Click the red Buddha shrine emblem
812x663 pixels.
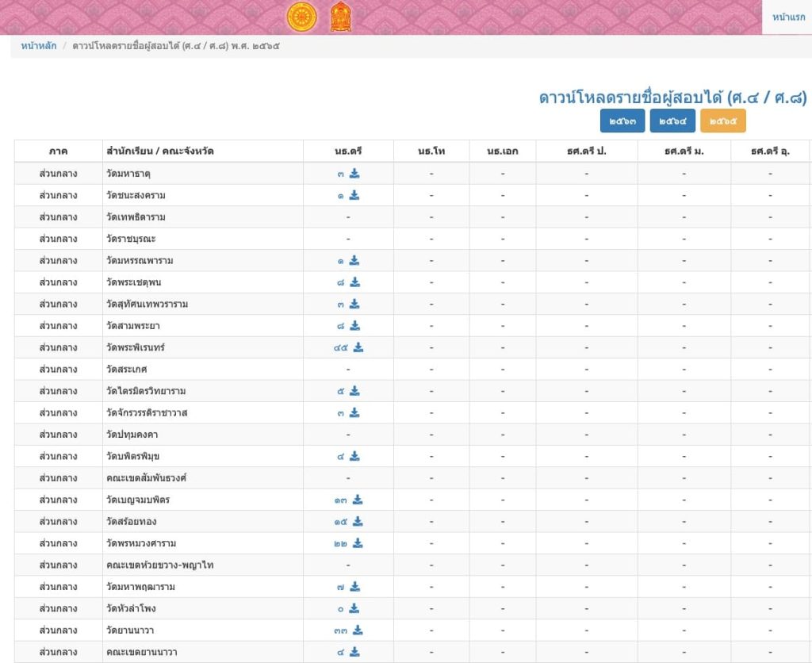pos(341,17)
